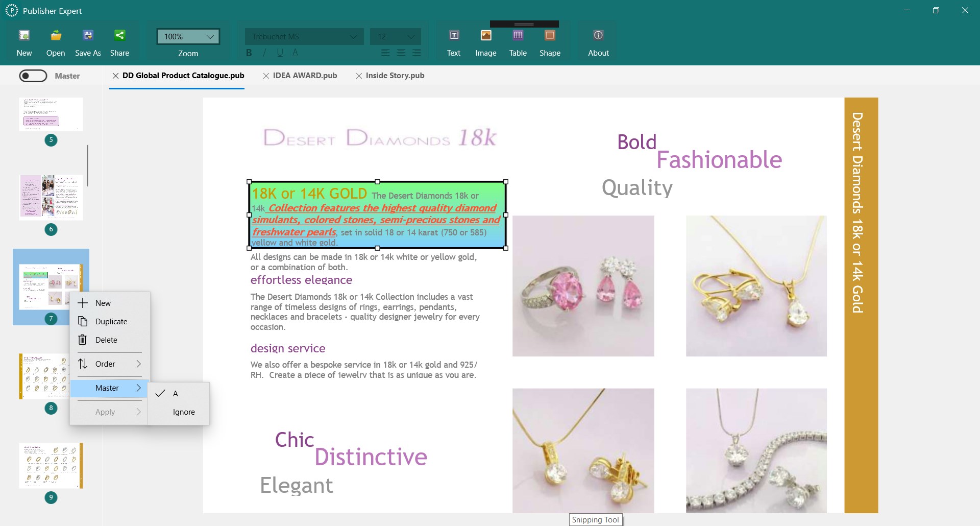Click the gold pendant and earrings photo
980x526 pixels.
[583, 450]
